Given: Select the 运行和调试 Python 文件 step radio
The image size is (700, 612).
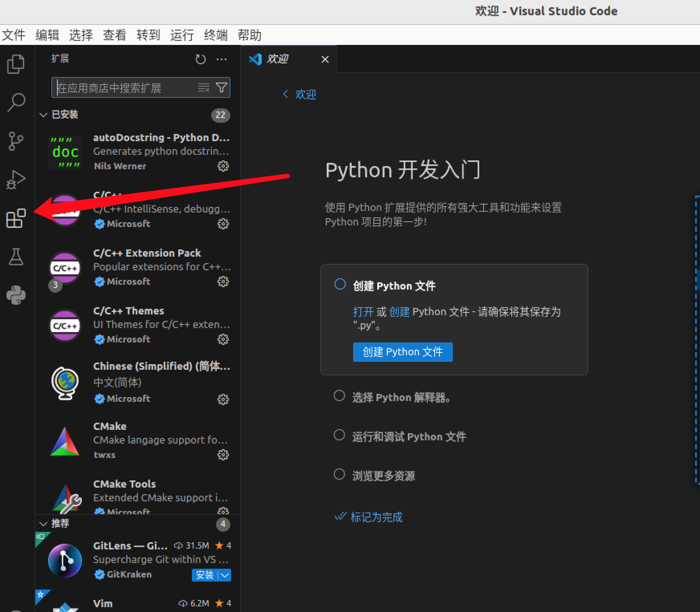Looking at the screenshot, I should click(x=340, y=435).
